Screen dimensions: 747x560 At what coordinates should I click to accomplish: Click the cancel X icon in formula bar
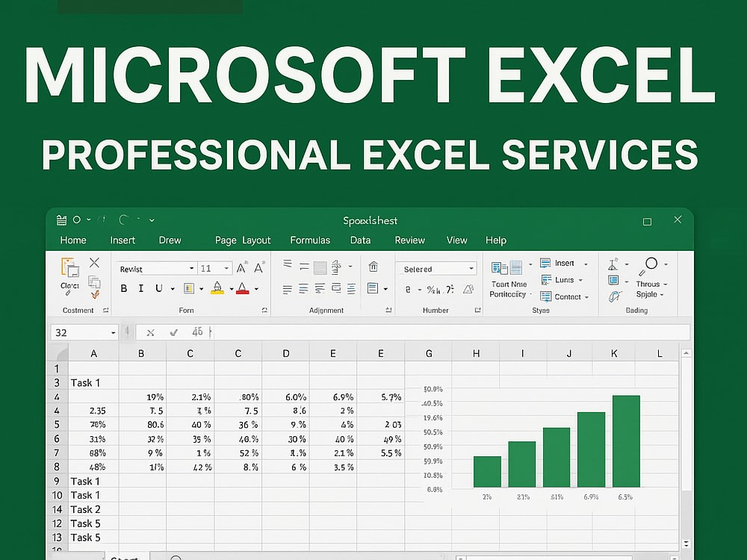pyautogui.click(x=151, y=332)
